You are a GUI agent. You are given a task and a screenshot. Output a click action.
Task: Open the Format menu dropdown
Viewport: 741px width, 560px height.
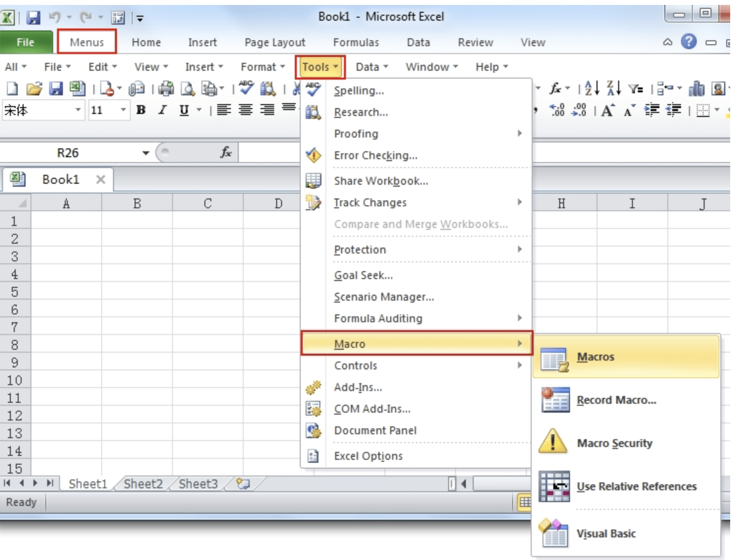263,67
